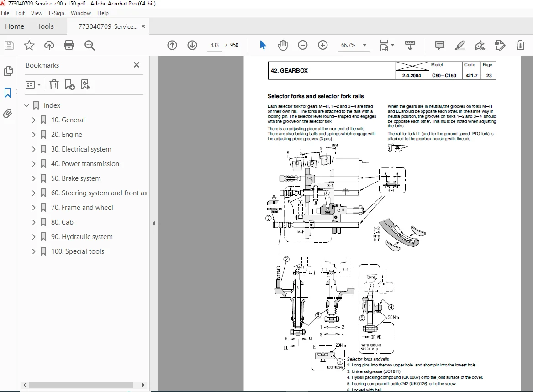Open the File menu
Image resolution: width=533 pixels, height=392 pixels.
coord(5,13)
